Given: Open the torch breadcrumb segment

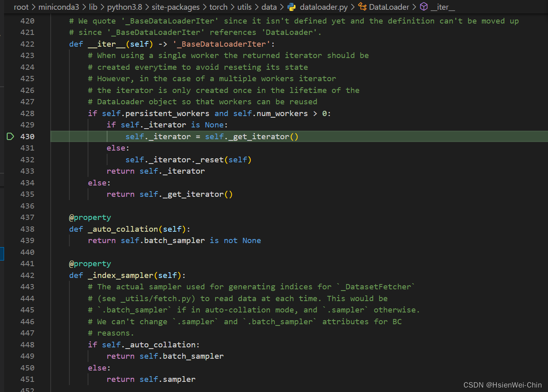Looking at the screenshot, I should click(218, 7).
